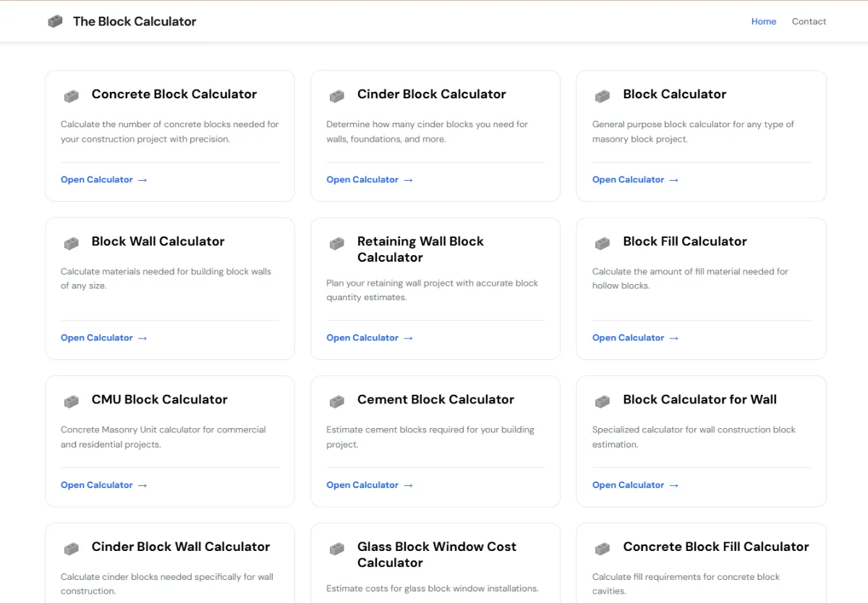This screenshot has height=603, width=868.
Task: Click the Block Fill Calculator heading
Action: point(685,241)
